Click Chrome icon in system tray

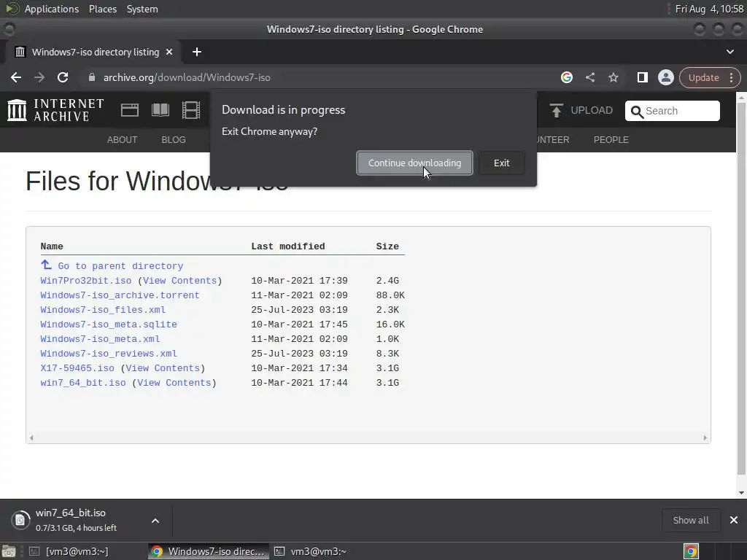(691, 551)
